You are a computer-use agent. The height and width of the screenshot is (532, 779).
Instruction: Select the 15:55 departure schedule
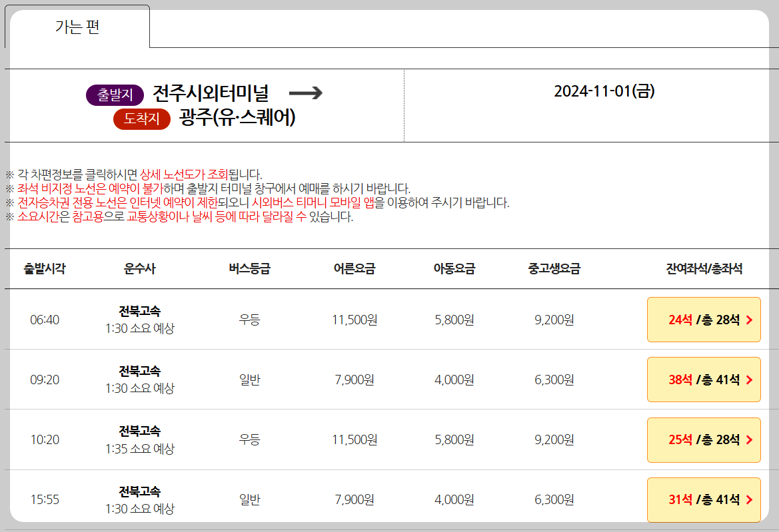(x=333, y=500)
